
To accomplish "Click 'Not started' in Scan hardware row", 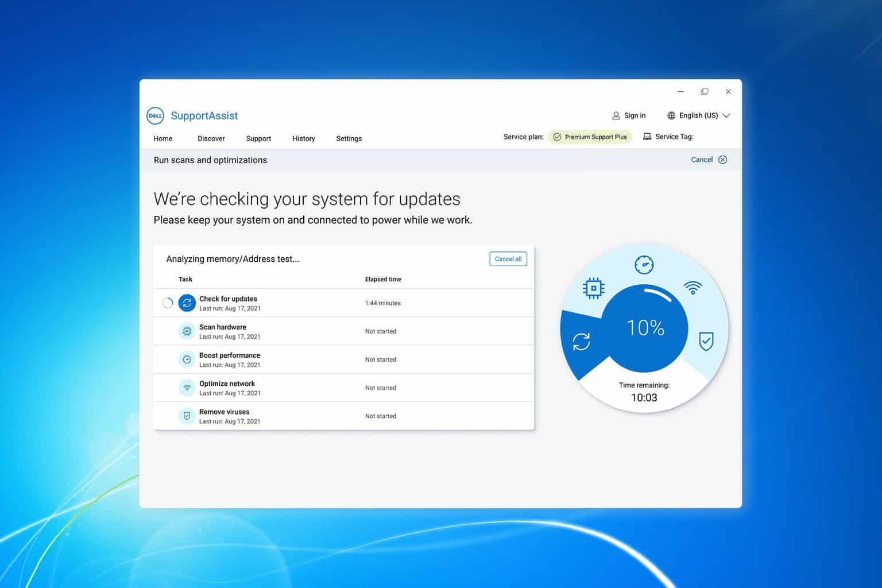I will click(381, 331).
